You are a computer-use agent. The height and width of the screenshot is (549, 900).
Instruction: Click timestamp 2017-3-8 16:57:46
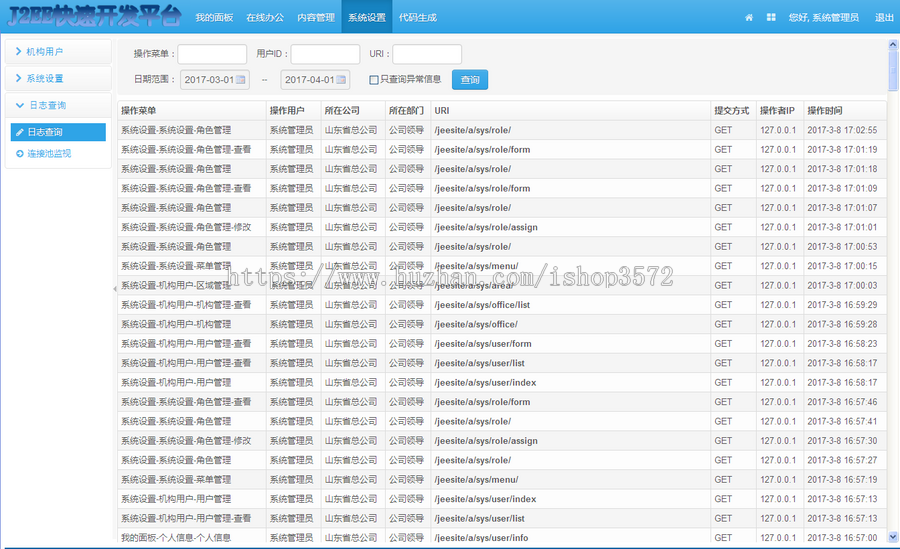pos(842,402)
